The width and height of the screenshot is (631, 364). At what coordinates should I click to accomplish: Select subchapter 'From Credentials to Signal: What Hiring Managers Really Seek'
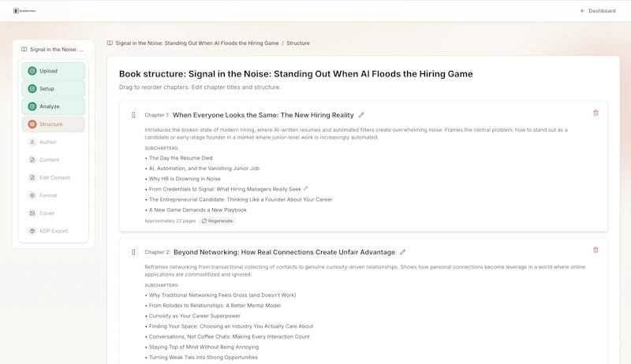[x=225, y=189]
